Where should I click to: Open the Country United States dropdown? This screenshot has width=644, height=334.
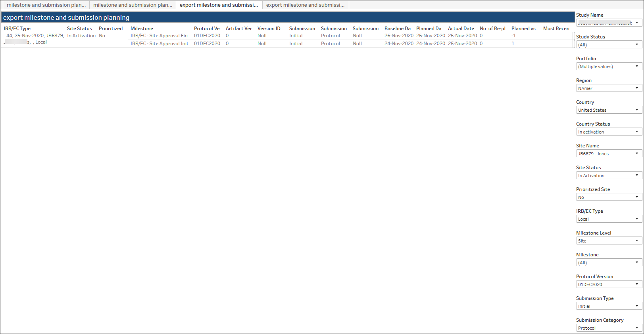(x=609, y=110)
